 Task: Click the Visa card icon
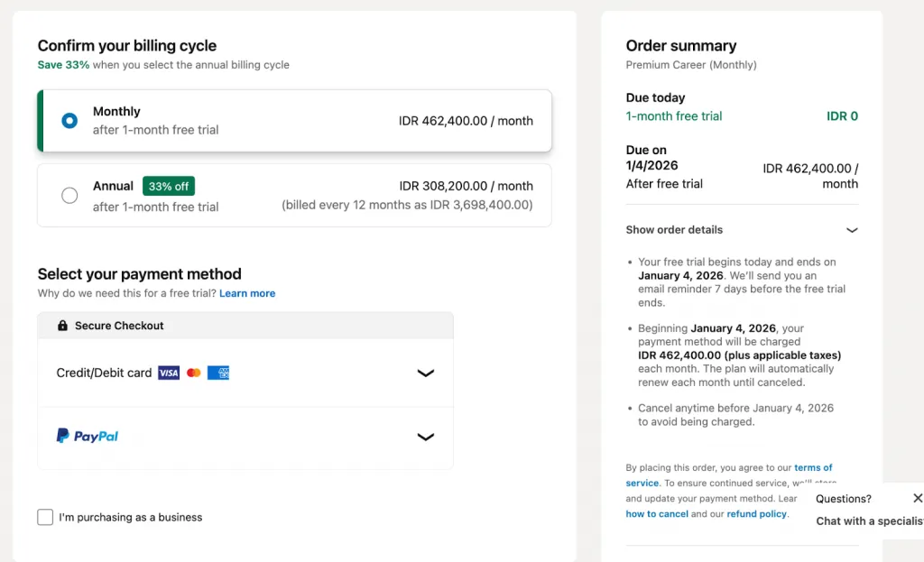(x=169, y=373)
